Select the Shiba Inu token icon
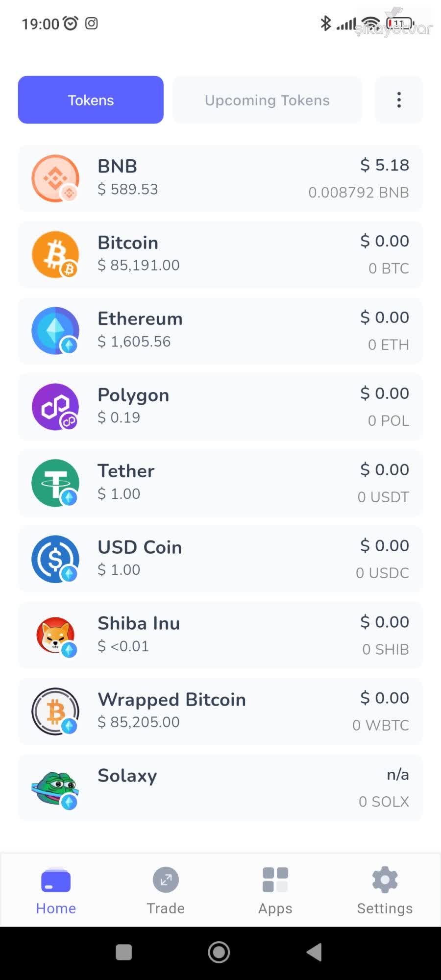 click(x=55, y=635)
